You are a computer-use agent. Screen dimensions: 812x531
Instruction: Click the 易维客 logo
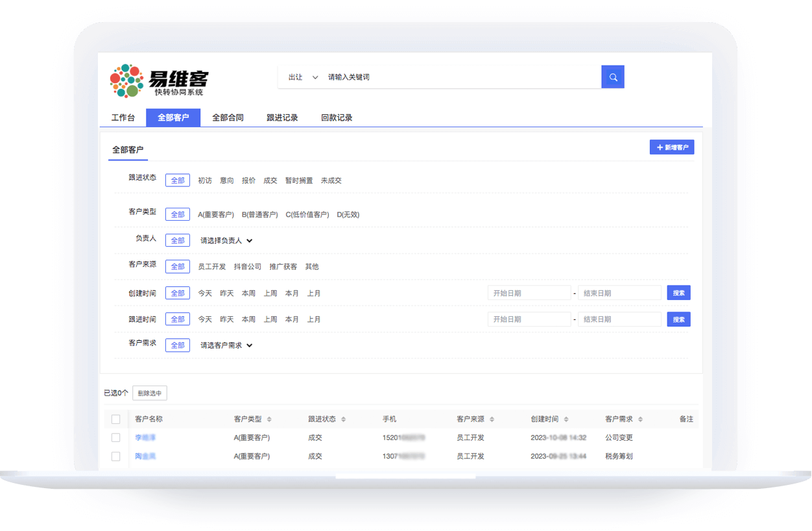(x=160, y=81)
